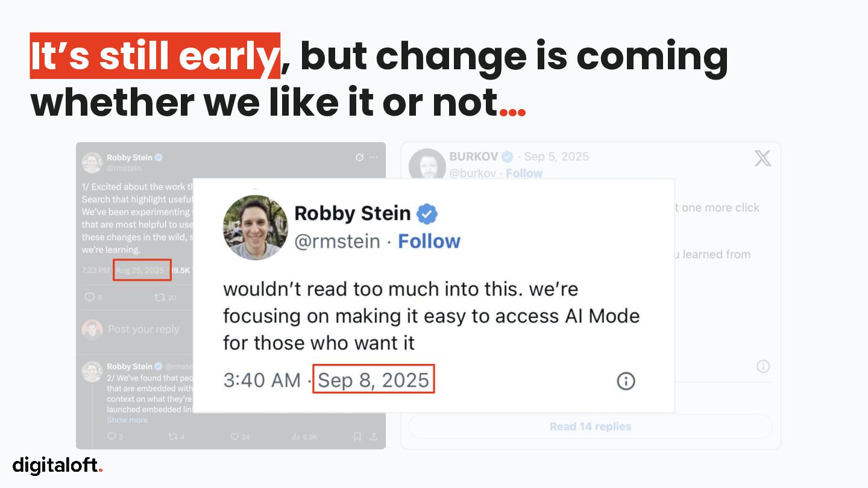Click the digitaloft logo
This screenshot has width=868, height=488.
58,465
